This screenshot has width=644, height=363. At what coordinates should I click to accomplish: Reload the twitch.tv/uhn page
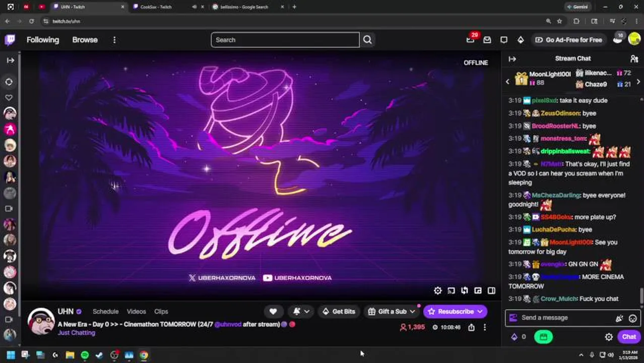pyautogui.click(x=31, y=21)
